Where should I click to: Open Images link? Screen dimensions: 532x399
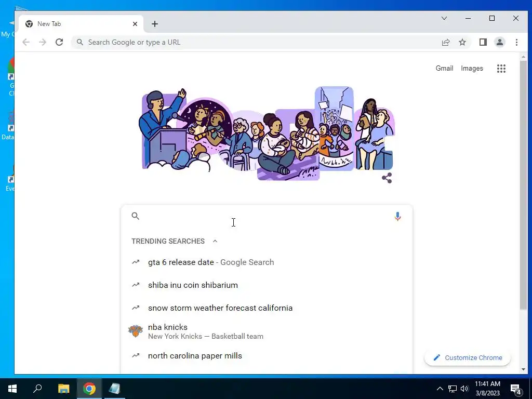472,68
